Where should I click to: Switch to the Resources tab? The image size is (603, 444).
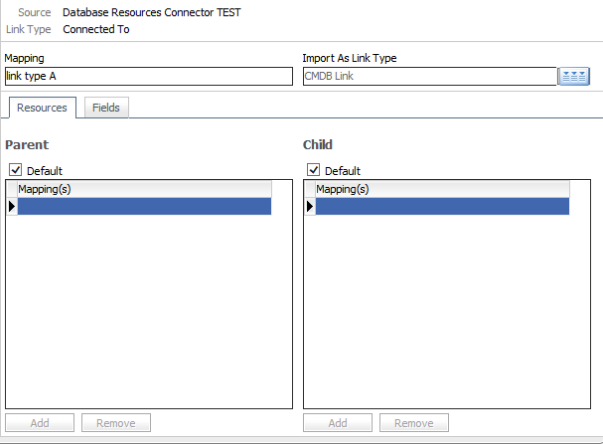(x=42, y=107)
